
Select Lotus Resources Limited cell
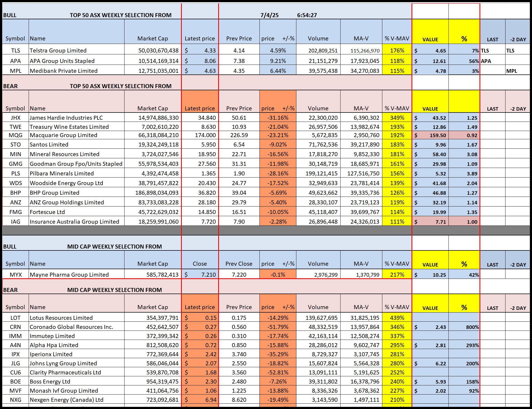tap(77, 318)
